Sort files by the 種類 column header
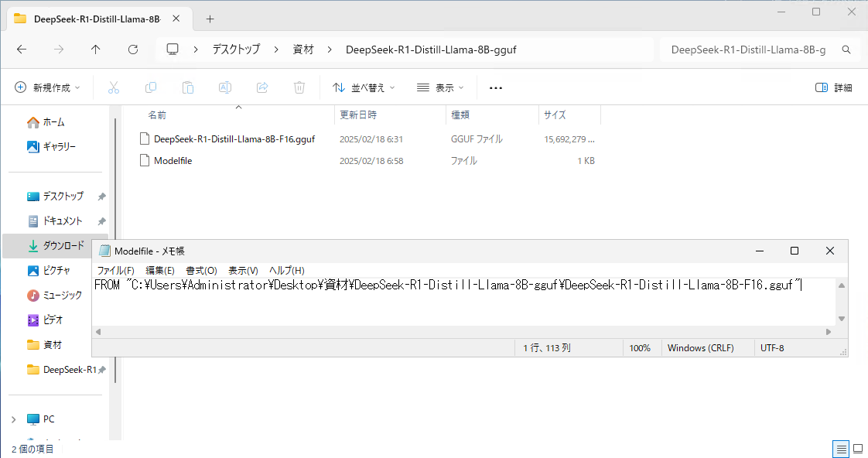This screenshot has height=458, width=868. (x=460, y=114)
